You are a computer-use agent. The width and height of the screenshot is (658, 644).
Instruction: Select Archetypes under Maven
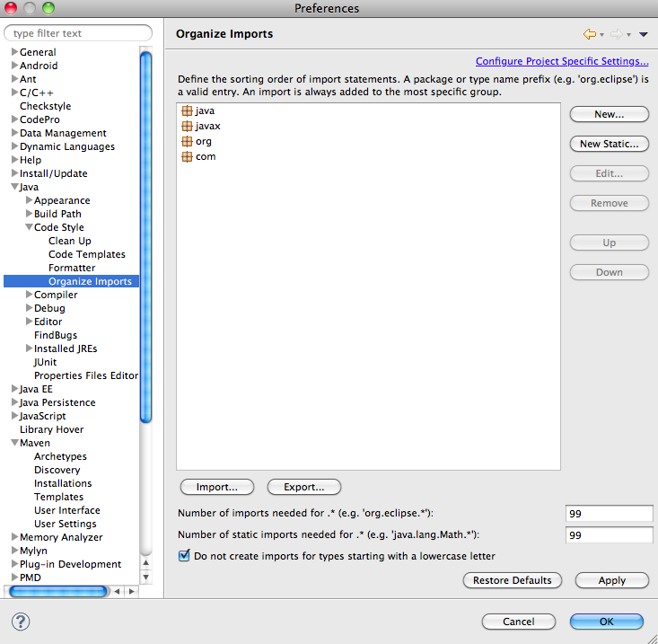[x=60, y=456]
